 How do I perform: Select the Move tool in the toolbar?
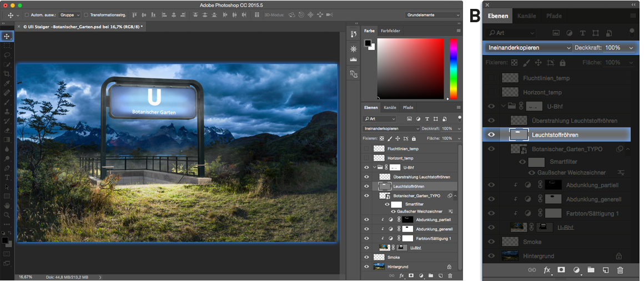click(7, 36)
